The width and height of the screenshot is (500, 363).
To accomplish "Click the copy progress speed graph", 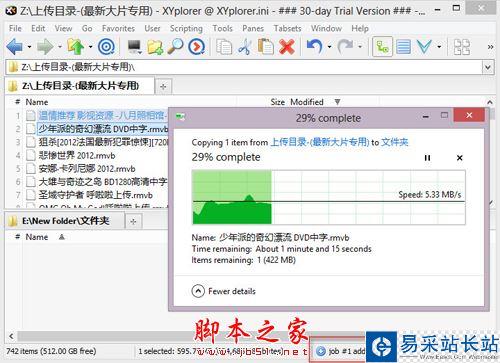I will coord(329,197).
